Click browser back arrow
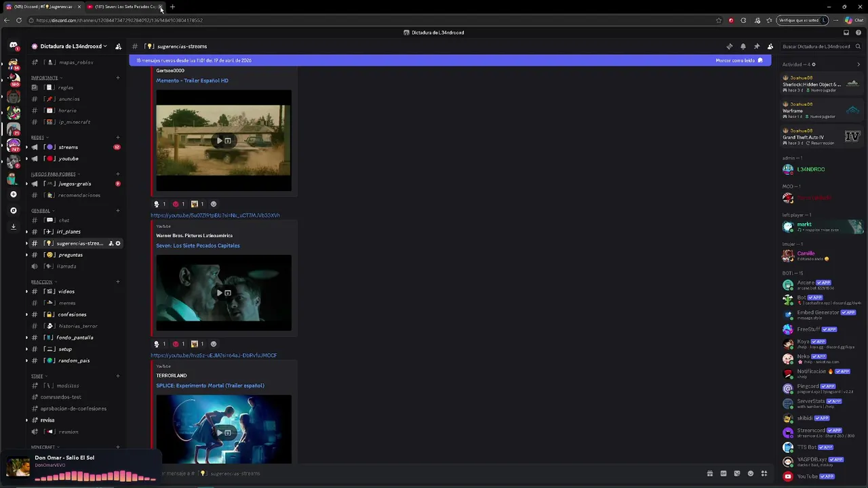This screenshot has width=868, height=488. [x=6, y=20]
